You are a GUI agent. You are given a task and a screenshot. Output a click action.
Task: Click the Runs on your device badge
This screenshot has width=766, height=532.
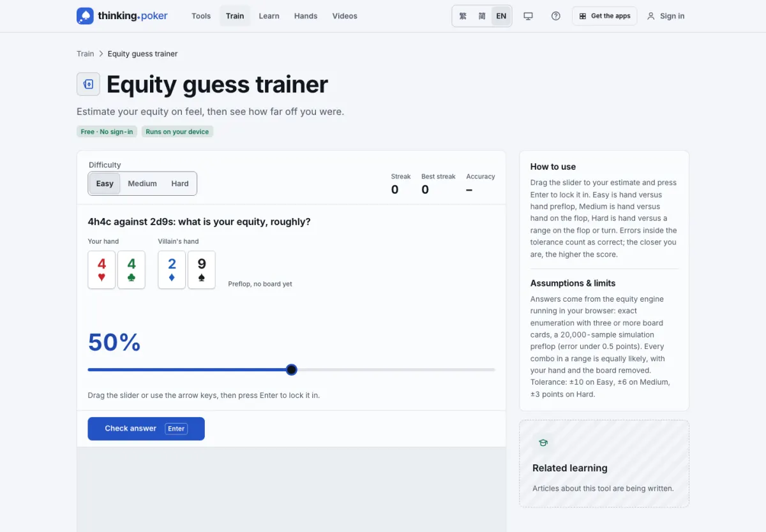coord(177,131)
